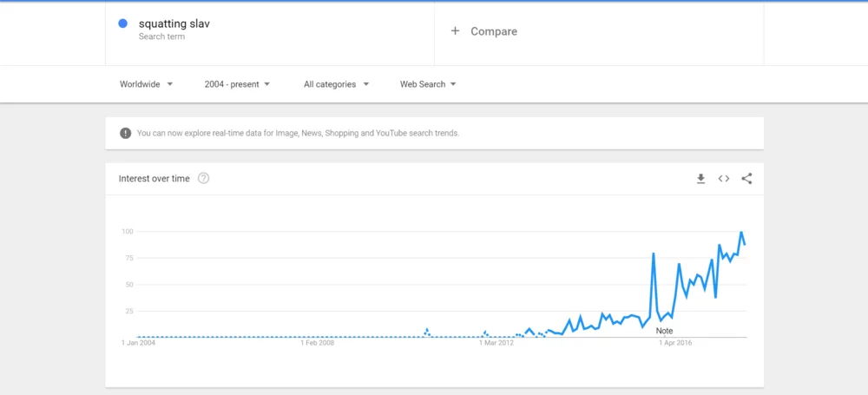Click the embed code icon

click(x=723, y=179)
